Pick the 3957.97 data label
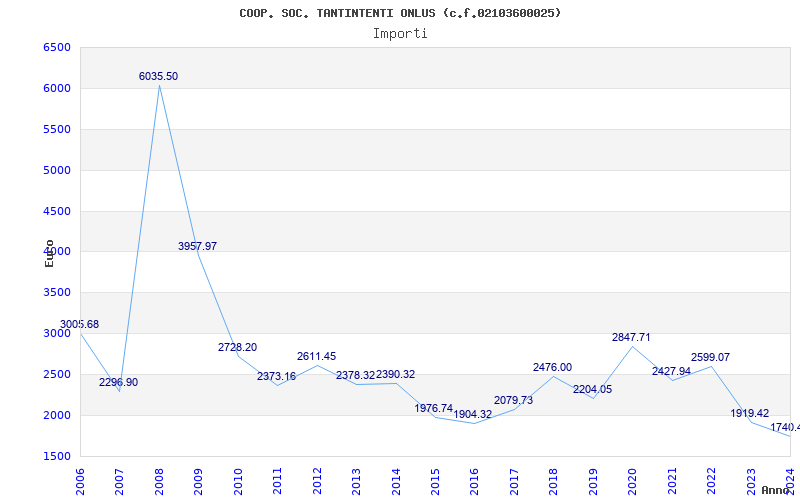Viewport: 800px width, 500px height. [197, 246]
